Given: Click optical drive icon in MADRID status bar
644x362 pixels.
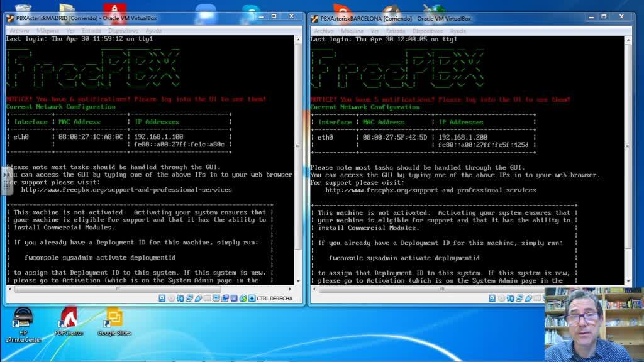Looking at the screenshot, I should pyautogui.click(x=171, y=299).
